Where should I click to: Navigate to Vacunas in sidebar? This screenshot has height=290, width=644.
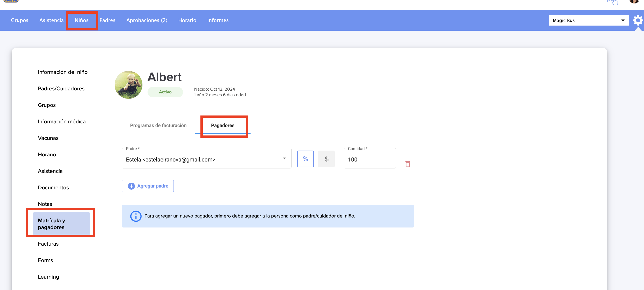[48, 138]
